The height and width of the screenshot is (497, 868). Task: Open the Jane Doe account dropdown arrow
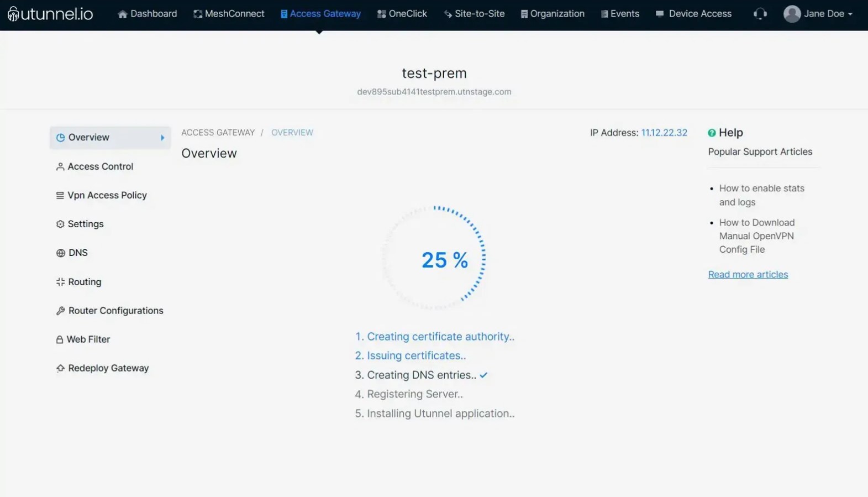pyautogui.click(x=850, y=14)
